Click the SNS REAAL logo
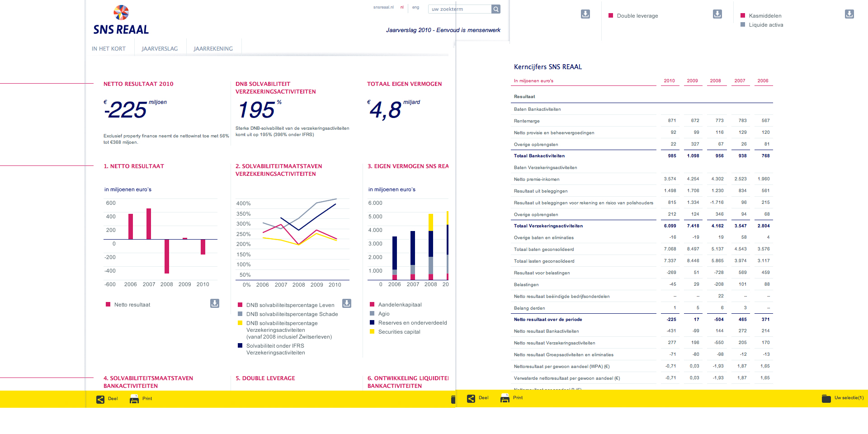 (121, 20)
